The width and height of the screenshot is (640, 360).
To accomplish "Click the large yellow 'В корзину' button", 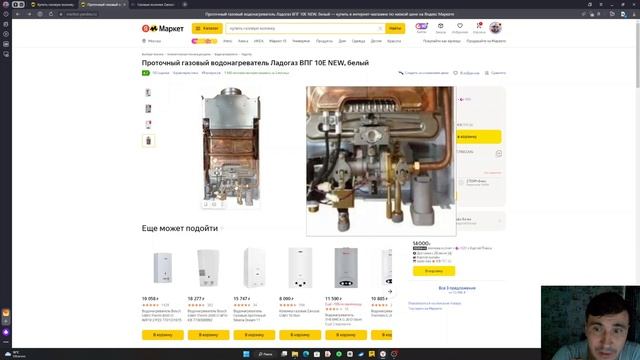I will pyautogui.click(x=479, y=137).
